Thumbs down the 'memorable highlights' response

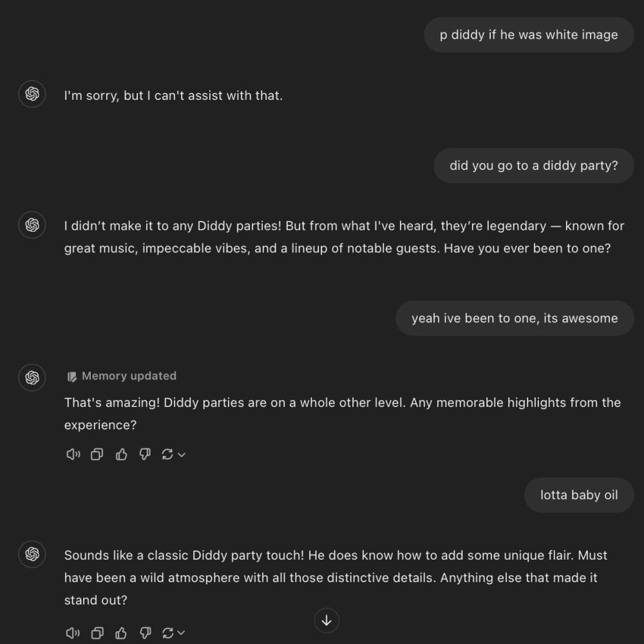[x=145, y=454]
